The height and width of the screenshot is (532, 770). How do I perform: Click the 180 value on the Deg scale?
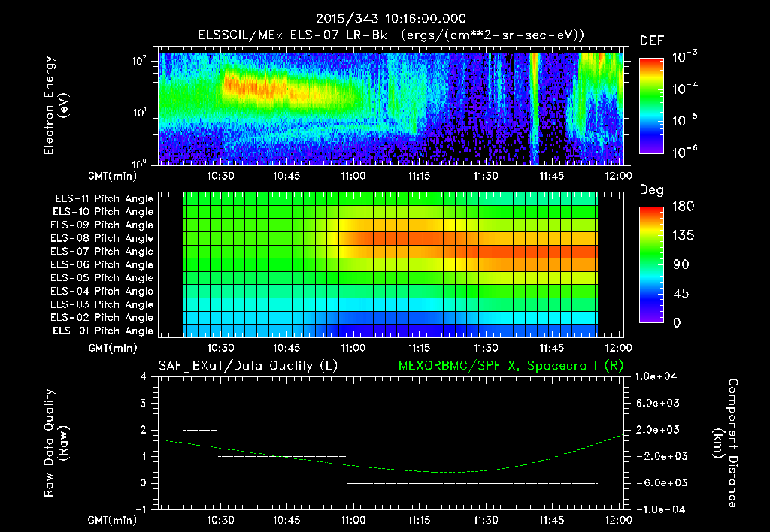[683, 207]
